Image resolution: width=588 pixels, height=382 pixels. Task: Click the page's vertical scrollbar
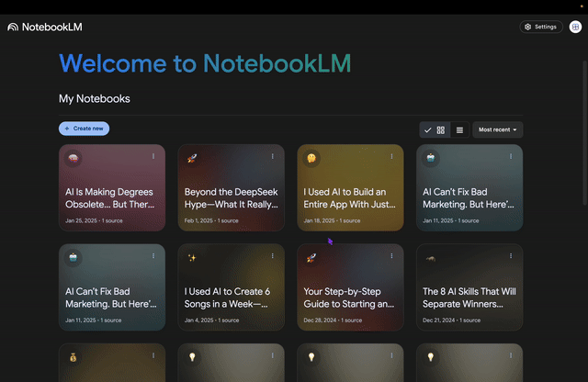(584, 133)
